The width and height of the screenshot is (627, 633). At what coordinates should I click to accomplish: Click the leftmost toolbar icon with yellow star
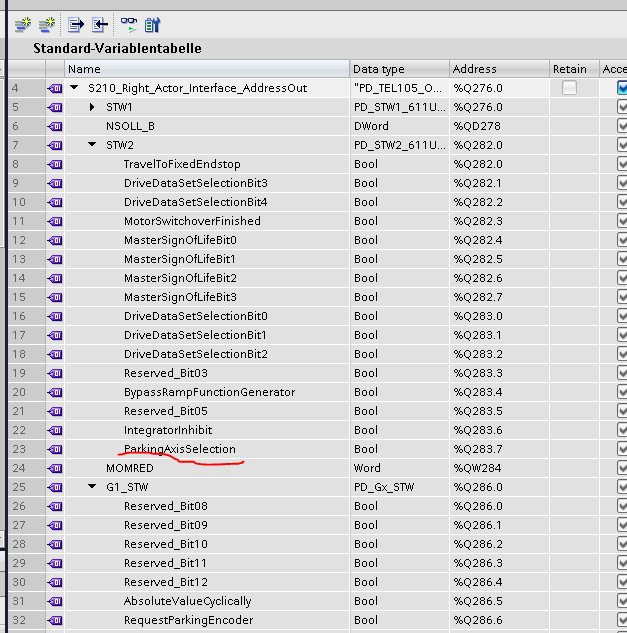[x=22, y=24]
